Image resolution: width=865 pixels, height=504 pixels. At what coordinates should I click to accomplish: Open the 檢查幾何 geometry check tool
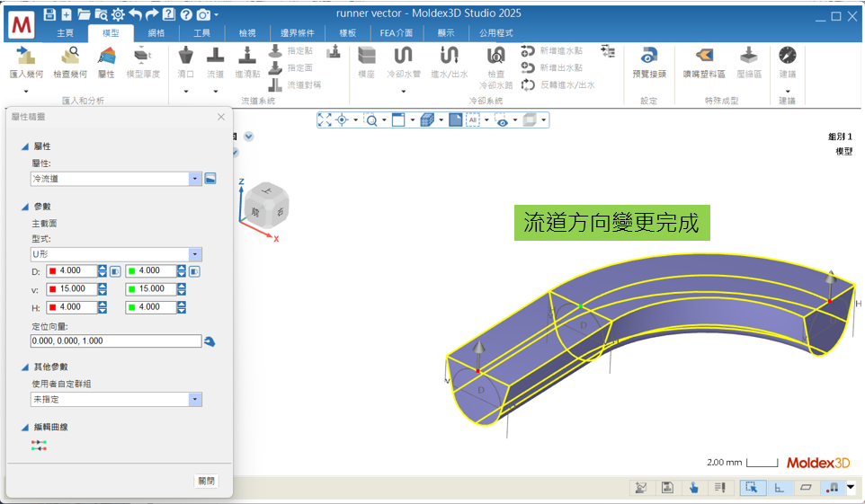click(x=69, y=57)
